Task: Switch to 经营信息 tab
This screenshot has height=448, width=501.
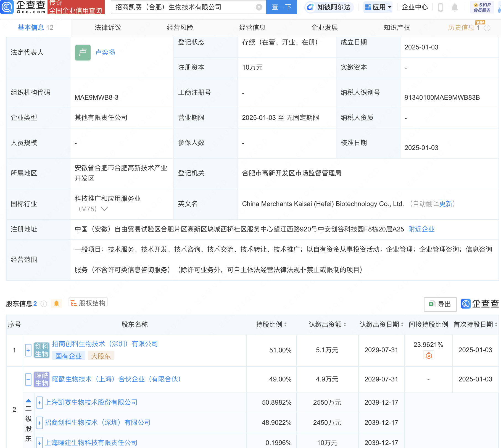Action: 252,28
